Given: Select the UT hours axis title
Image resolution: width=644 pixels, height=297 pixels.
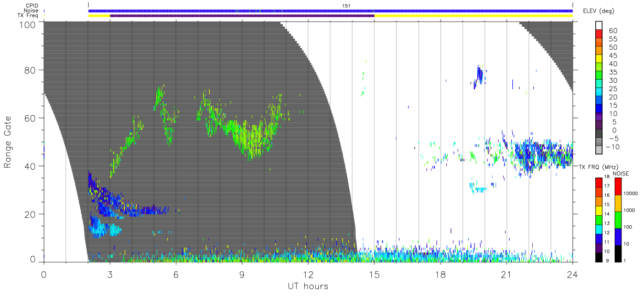Looking at the screenshot, I should pyautogui.click(x=307, y=286).
